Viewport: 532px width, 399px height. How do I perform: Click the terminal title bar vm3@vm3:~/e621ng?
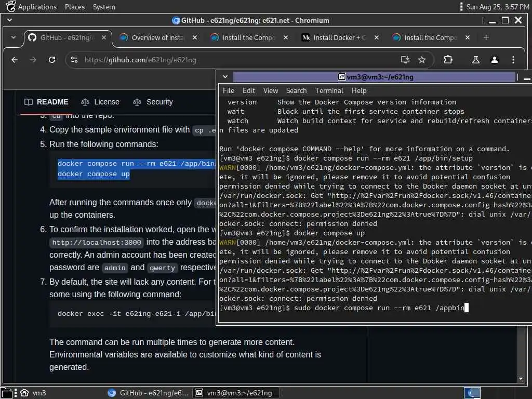(375, 77)
